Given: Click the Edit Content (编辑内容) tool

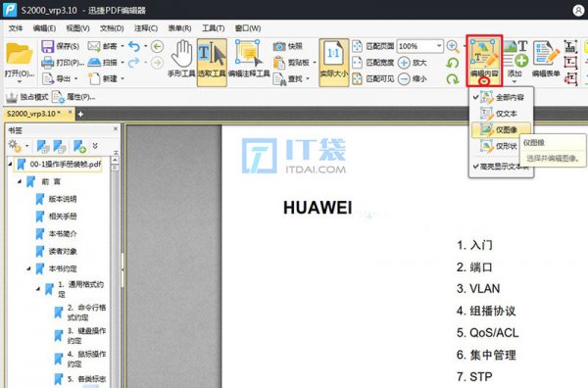Looking at the screenshot, I should 484,58.
